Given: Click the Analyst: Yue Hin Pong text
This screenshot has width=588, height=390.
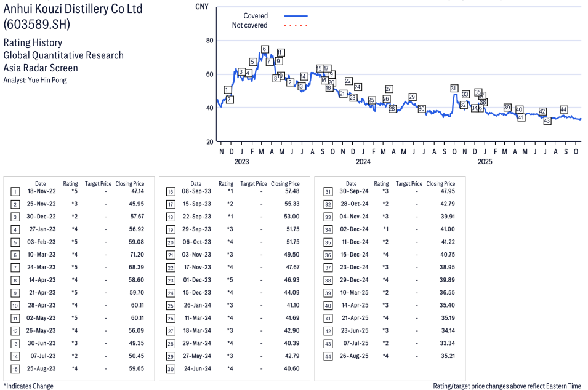Looking at the screenshot, I should 35,80.
